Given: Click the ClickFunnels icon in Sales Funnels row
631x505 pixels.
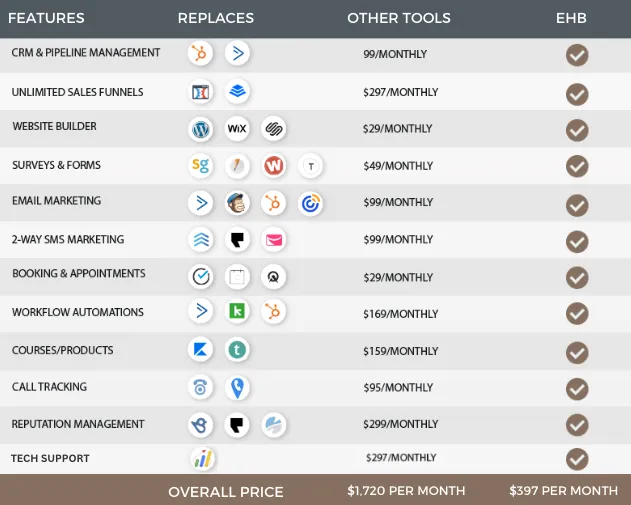Looking at the screenshot, I should 200,92.
